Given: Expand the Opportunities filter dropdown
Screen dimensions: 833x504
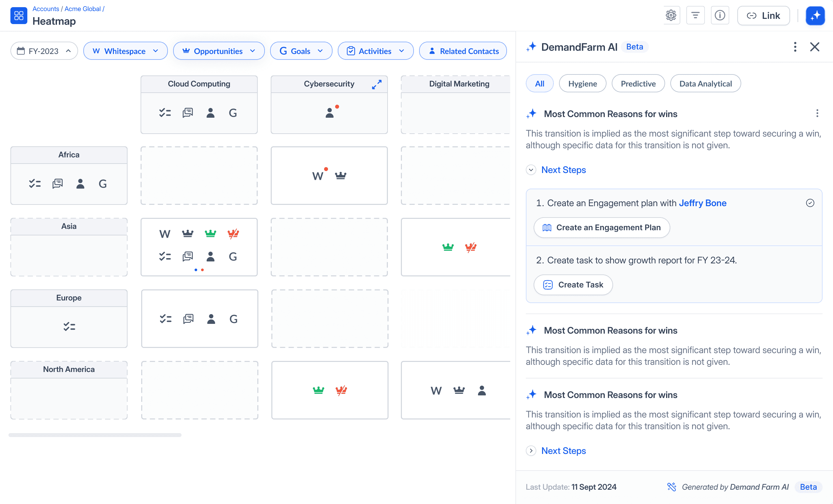Looking at the screenshot, I should point(219,51).
